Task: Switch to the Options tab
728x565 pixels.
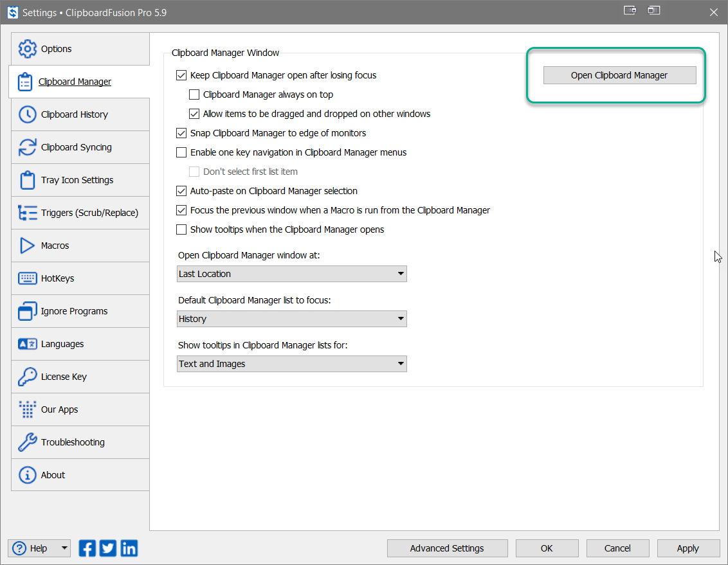Action: pos(80,49)
